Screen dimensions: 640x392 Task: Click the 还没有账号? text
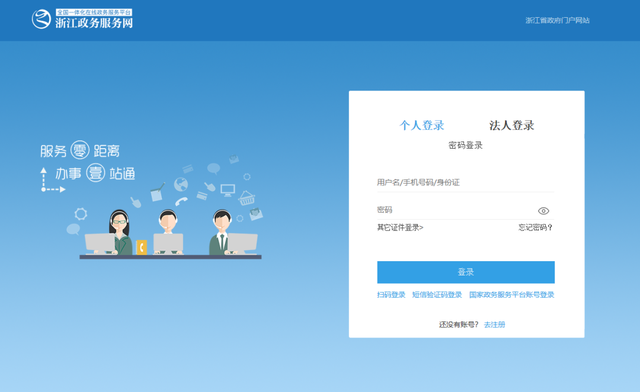[459, 325]
